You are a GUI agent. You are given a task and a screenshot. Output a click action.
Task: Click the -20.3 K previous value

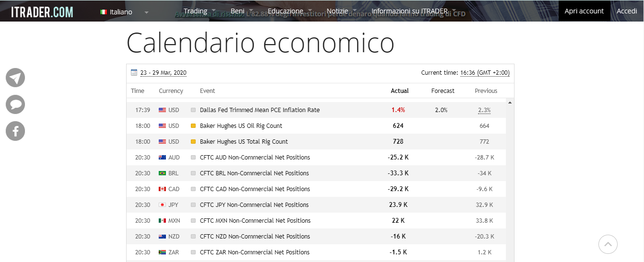click(x=484, y=237)
